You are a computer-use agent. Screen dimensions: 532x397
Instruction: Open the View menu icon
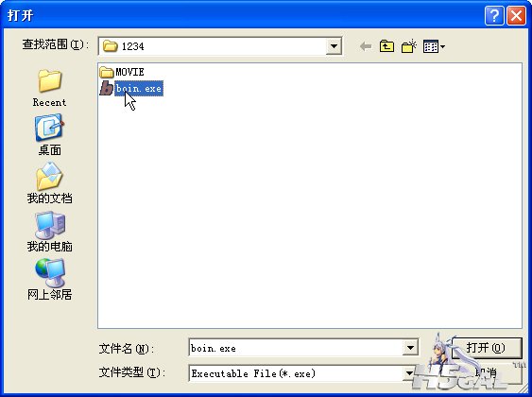pos(434,46)
